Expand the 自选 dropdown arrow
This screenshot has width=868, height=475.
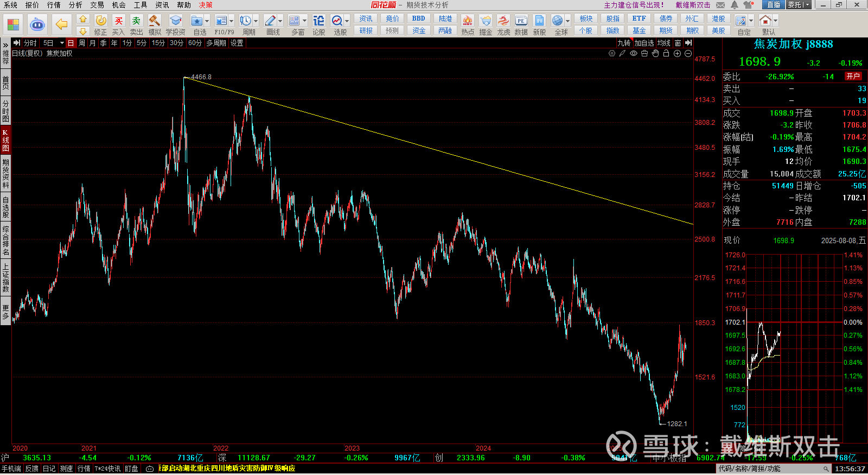tap(207, 21)
